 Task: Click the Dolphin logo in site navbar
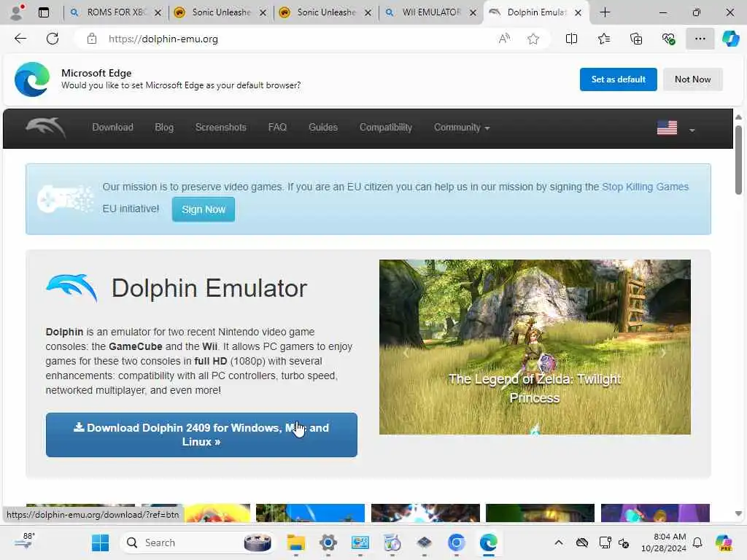(46, 128)
